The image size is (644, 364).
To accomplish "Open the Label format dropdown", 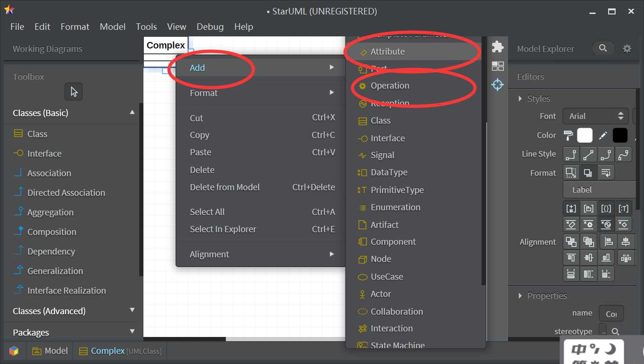I will tap(600, 190).
